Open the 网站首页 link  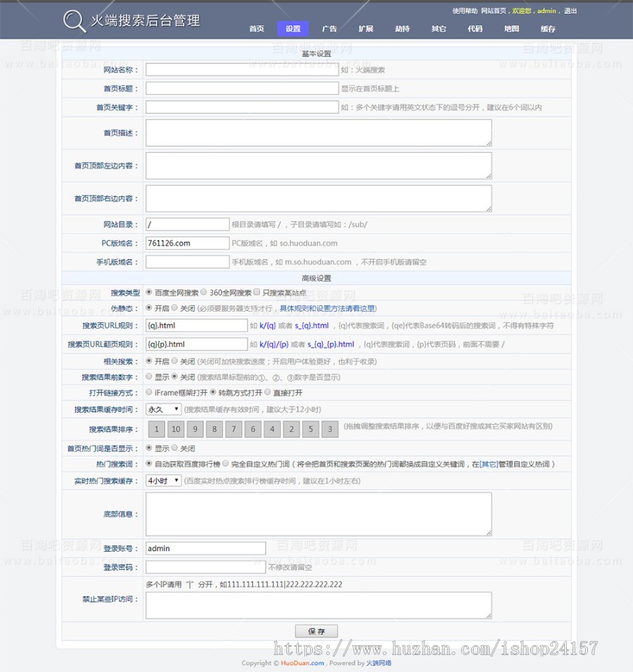point(493,11)
